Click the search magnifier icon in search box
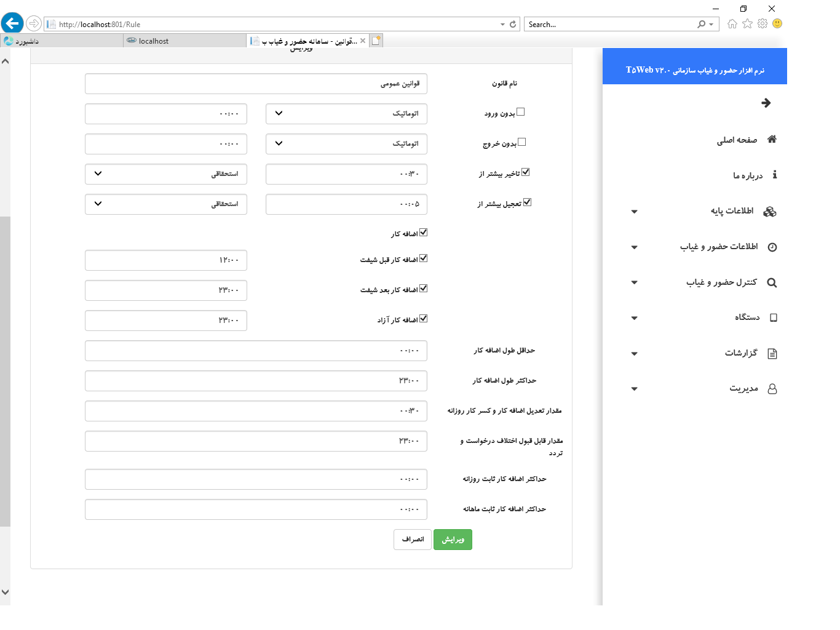840x630 pixels. click(701, 25)
